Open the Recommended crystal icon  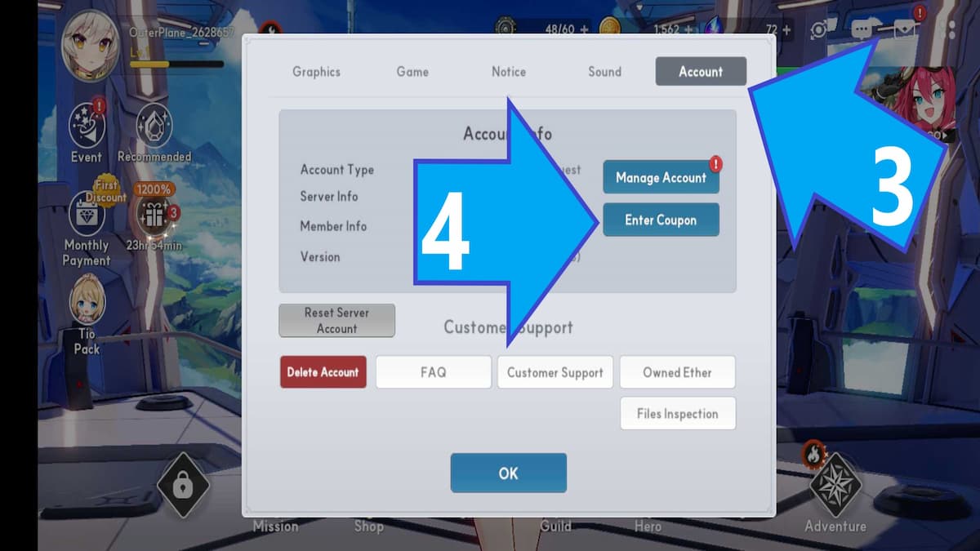pos(154,125)
